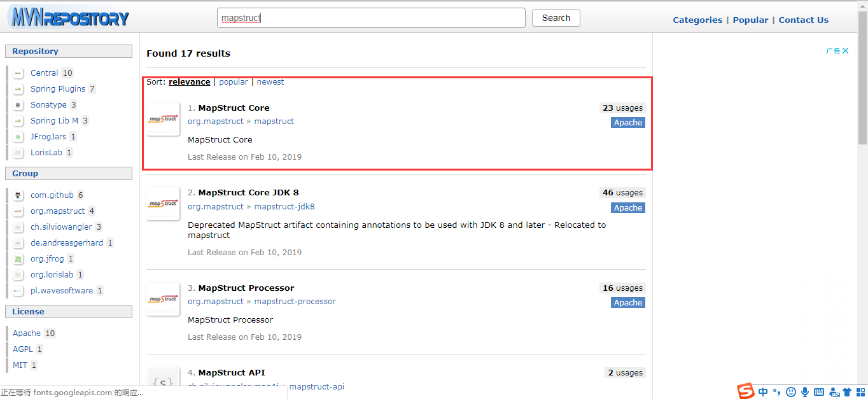Filter by Spring Plugins repository
Image resolution: width=868 pixels, height=399 pixels.
pyautogui.click(x=58, y=89)
